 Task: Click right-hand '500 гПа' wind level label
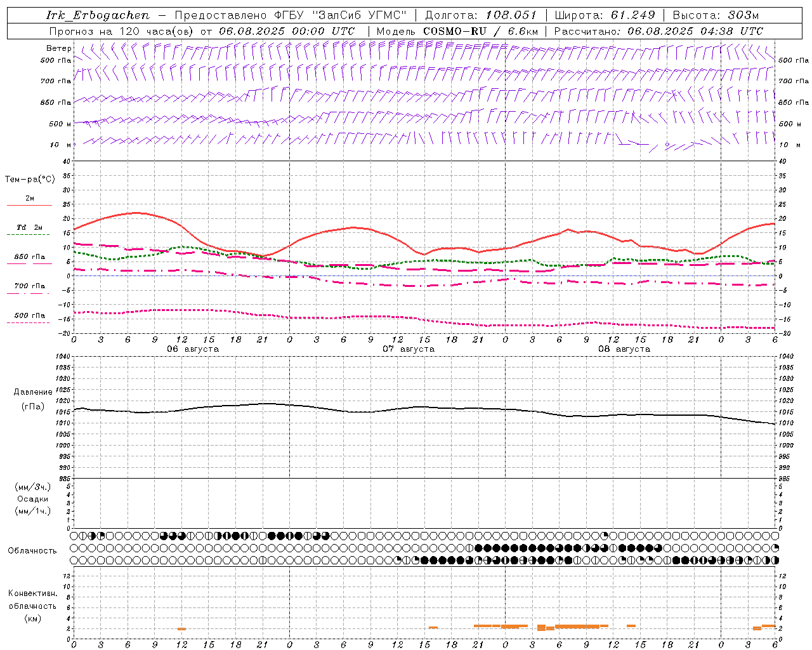click(794, 60)
